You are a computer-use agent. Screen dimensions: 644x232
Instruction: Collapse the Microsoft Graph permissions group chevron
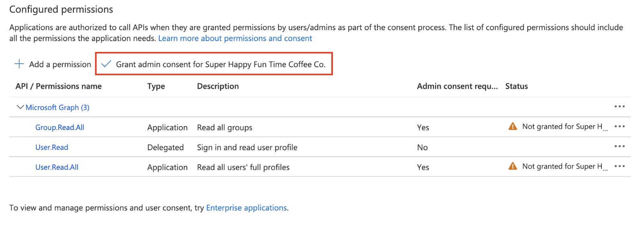(x=20, y=107)
